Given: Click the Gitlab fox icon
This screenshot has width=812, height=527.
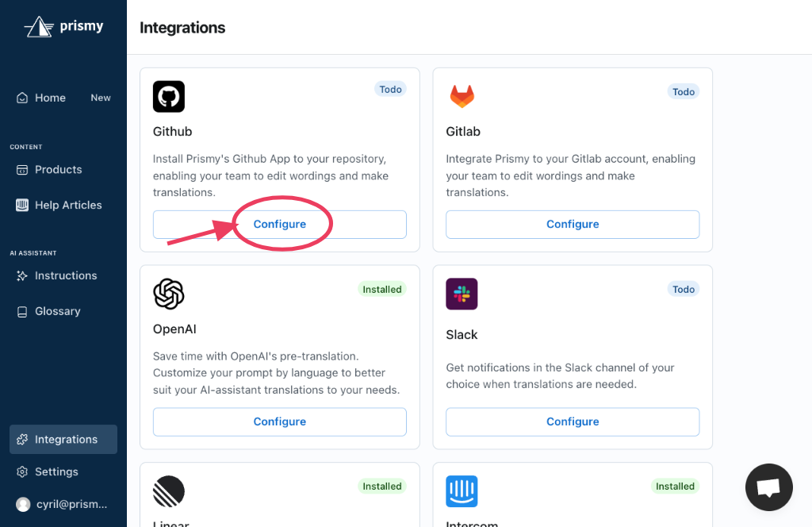Looking at the screenshot, I should pos(462,96).
